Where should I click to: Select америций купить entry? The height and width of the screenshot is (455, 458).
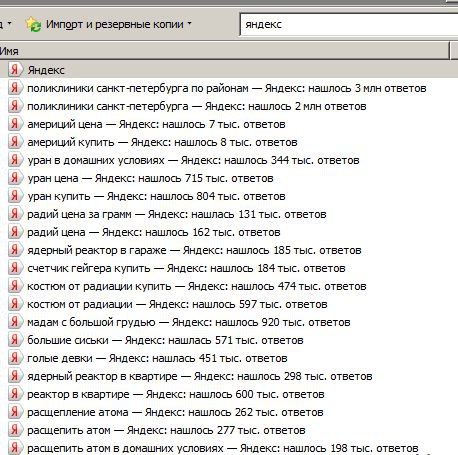(x=162, y=142)
